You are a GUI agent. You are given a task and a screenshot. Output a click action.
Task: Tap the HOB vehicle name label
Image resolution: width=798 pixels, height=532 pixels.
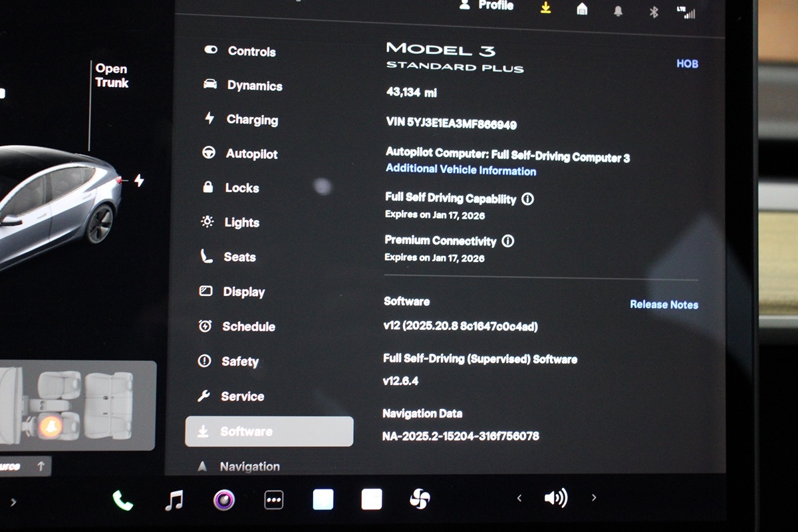687,64
